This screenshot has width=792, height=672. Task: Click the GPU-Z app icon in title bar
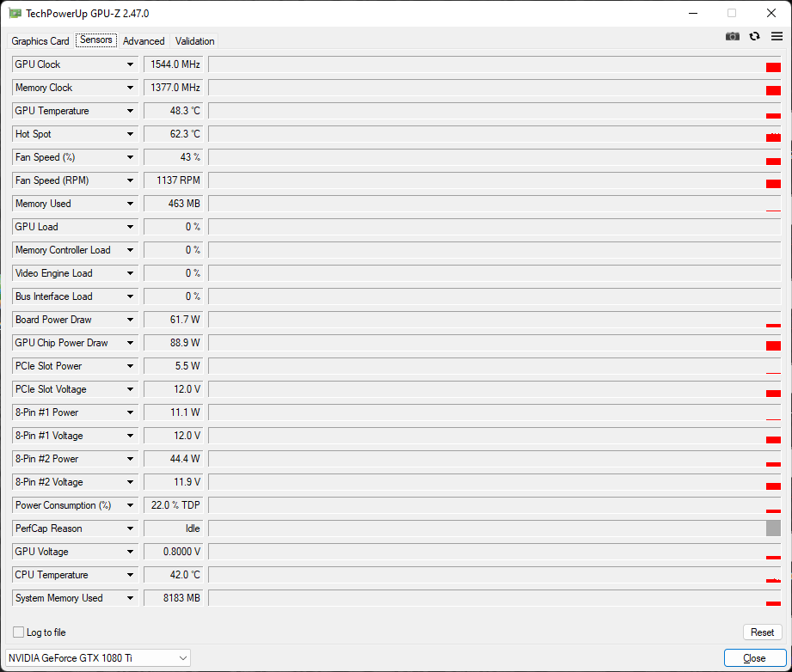click(x=15, y=13)
